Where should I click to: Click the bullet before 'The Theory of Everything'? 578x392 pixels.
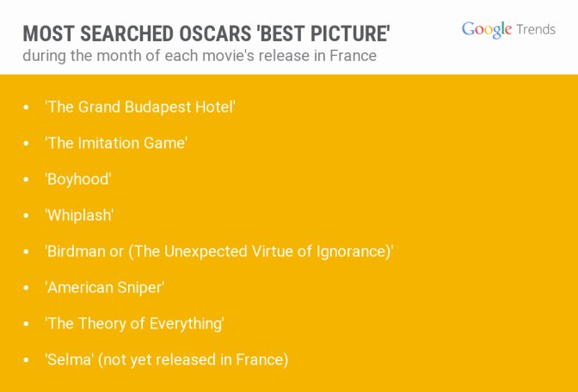tap(26, 324)
